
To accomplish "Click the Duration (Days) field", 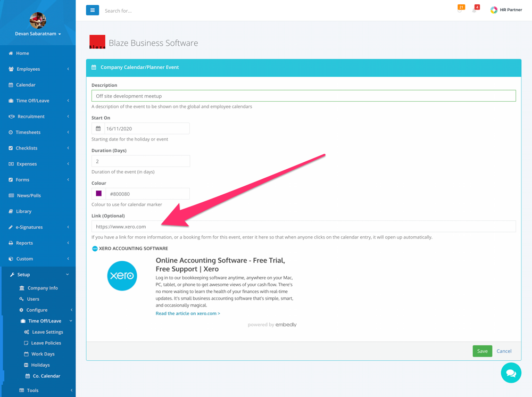I will (141, 161).
